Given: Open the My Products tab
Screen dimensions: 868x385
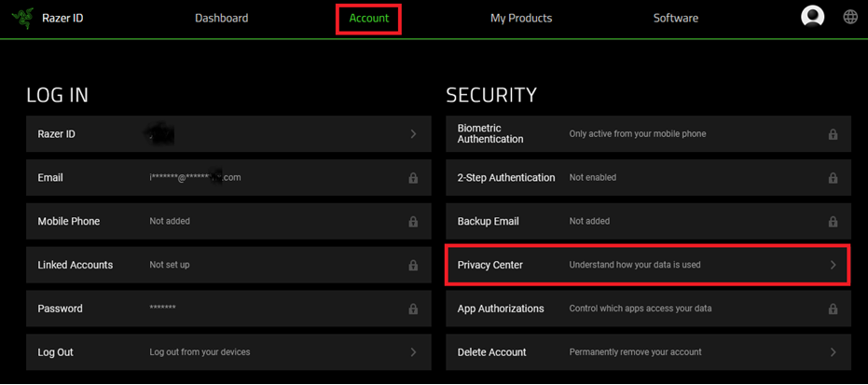Looking at the screenshot, I should [x=521, y=18].
